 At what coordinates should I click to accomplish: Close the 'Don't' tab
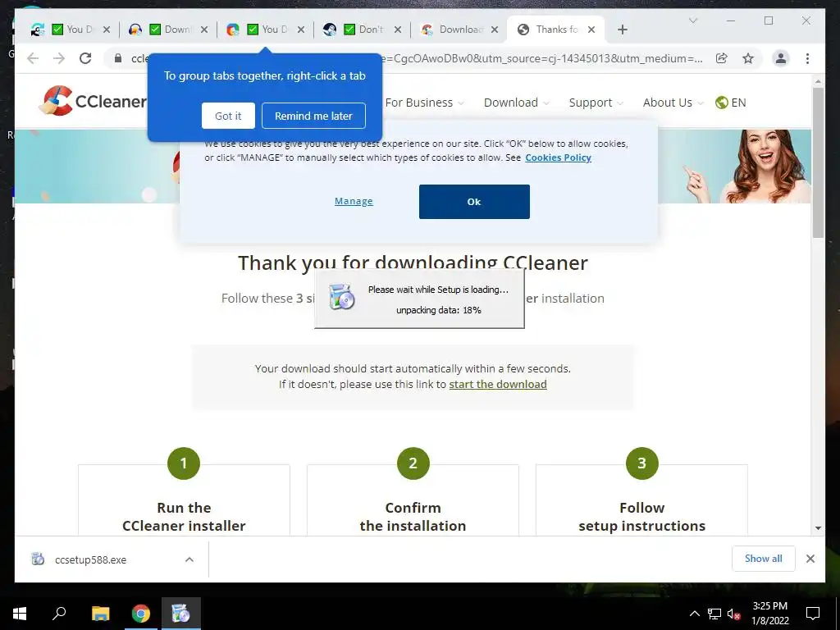(x=398, y=30)
